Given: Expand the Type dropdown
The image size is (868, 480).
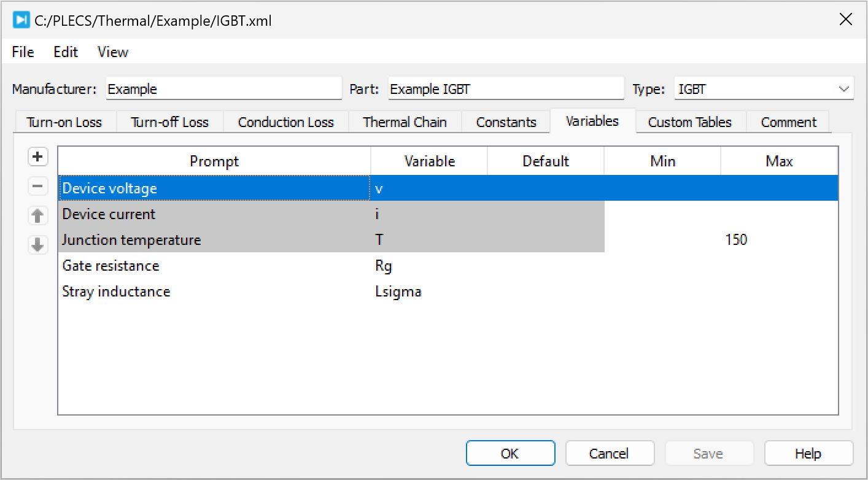Looking at the screenshot, I should (842, 89).
